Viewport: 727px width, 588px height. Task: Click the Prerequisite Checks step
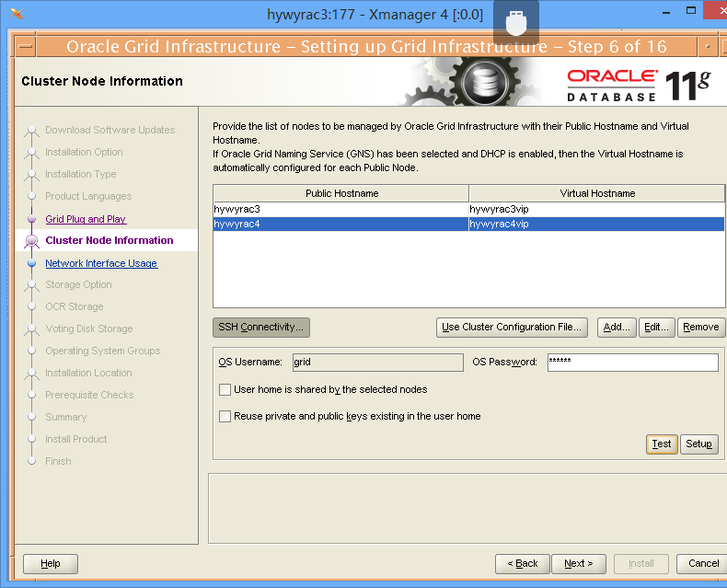(89, 395)
